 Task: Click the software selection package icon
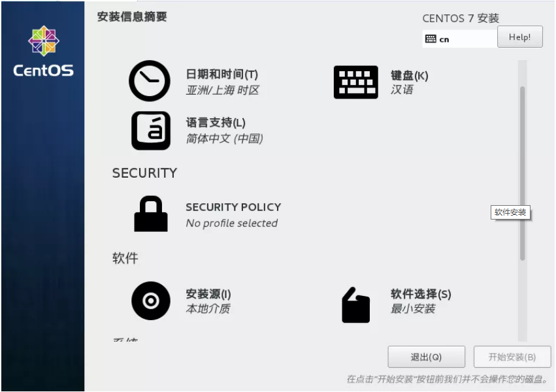355,305
